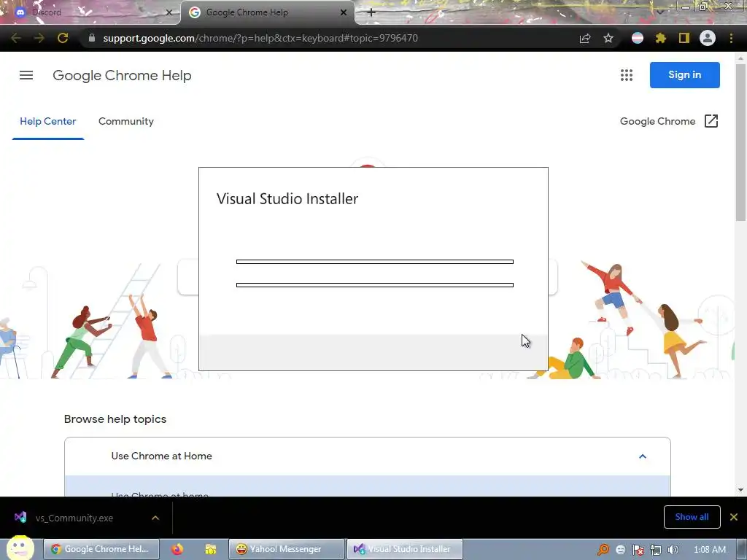The image size is (747, 560).
Task: Reload the current page
Action: [x=63, y=38]
